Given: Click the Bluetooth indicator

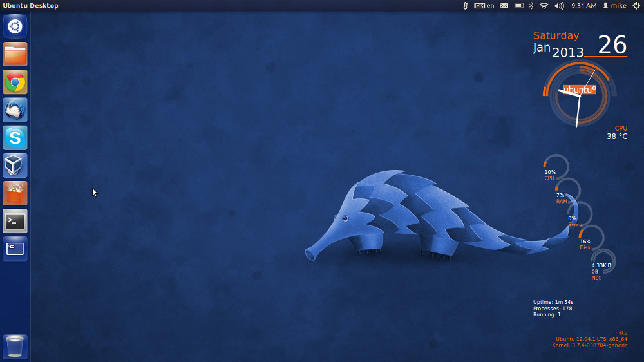Looking at the screenshot, I should [531, 6].
